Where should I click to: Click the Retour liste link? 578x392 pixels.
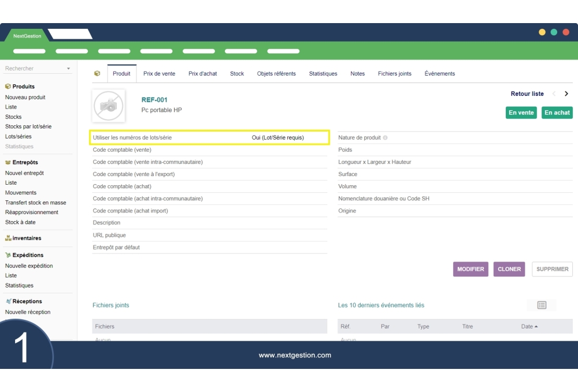click(x=527, y=94)
